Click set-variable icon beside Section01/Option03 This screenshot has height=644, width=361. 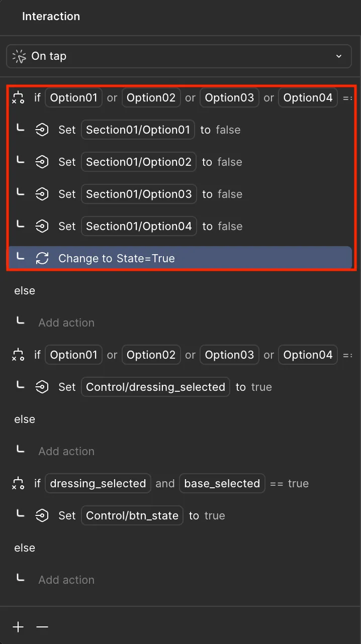click(42, 194)
